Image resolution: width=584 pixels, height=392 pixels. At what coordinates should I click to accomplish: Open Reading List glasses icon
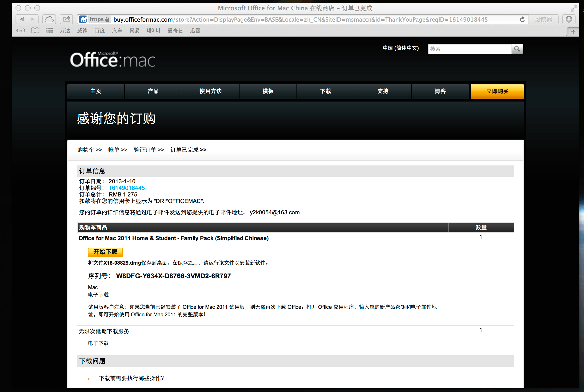coord(21,31)
